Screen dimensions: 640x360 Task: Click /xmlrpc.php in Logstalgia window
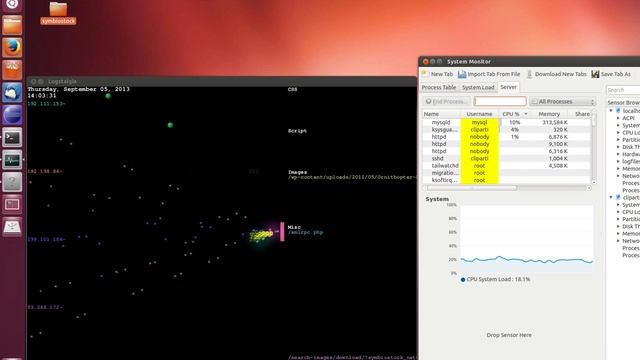point(305,233)
